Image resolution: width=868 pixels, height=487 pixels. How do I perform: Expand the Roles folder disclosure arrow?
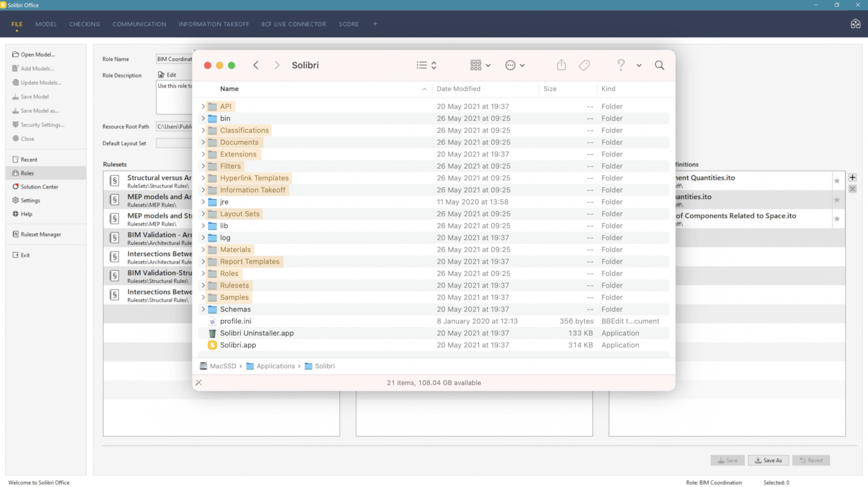203,273
